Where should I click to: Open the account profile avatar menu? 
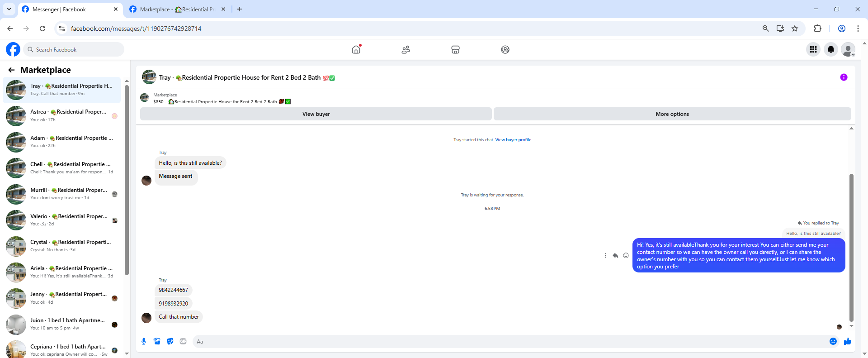pos(848,49)
